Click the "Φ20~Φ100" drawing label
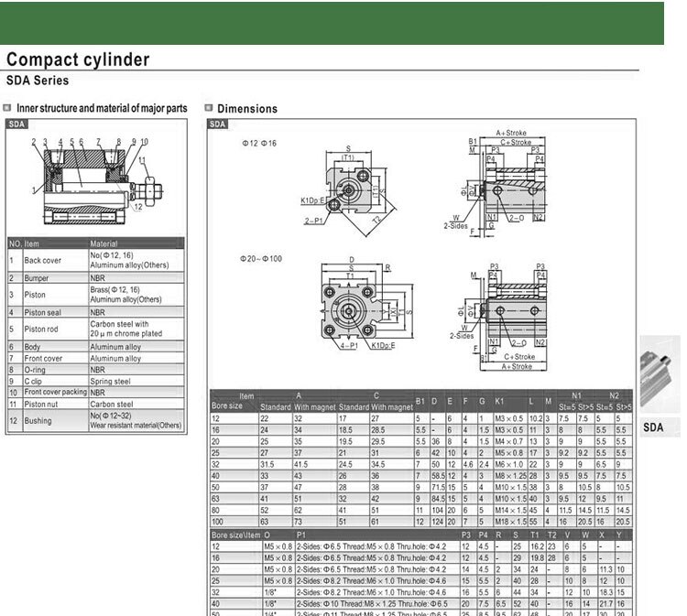Image resolution: width=687 pixels, height=616 pixels. pos(261,259)
